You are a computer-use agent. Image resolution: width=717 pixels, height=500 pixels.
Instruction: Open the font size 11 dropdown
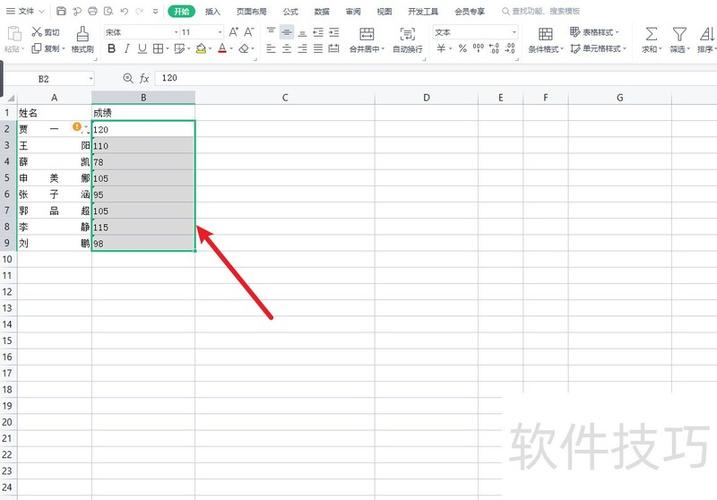click(220, 32)
